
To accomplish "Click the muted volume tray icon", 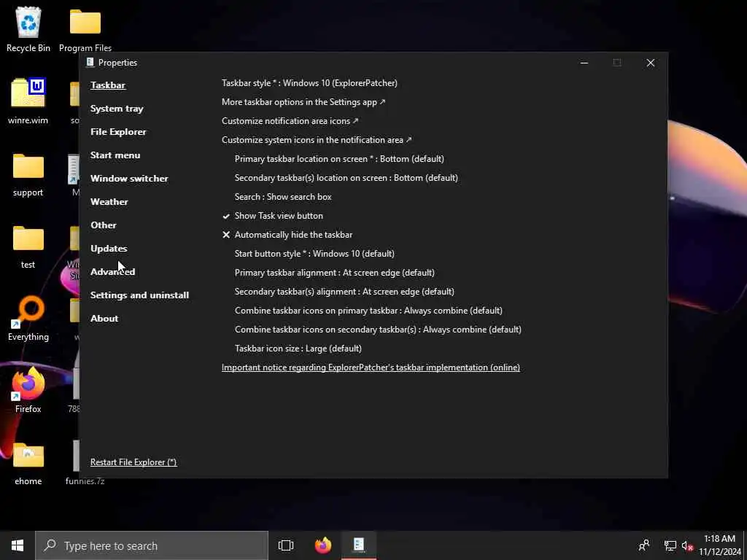I will [687, 545].
